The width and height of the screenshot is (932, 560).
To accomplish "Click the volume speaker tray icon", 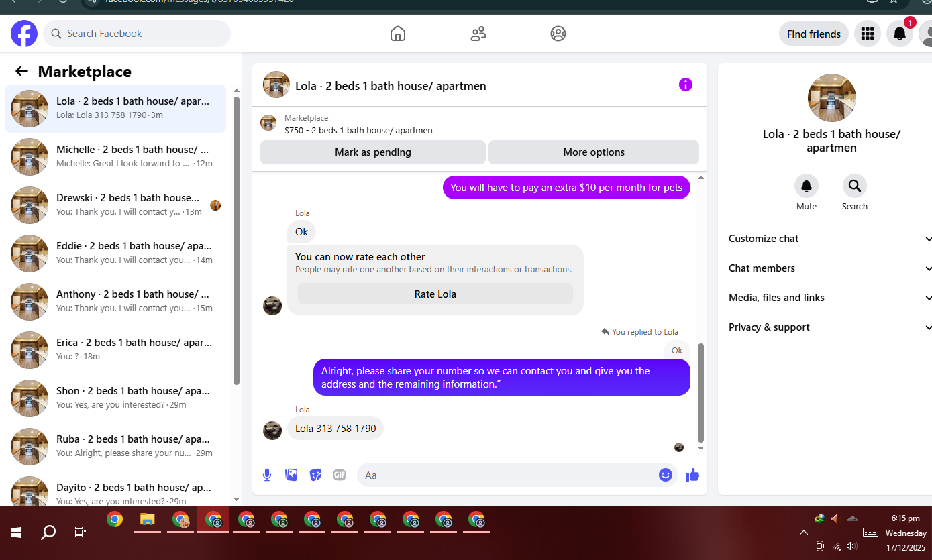I will [x=851, y=547].
